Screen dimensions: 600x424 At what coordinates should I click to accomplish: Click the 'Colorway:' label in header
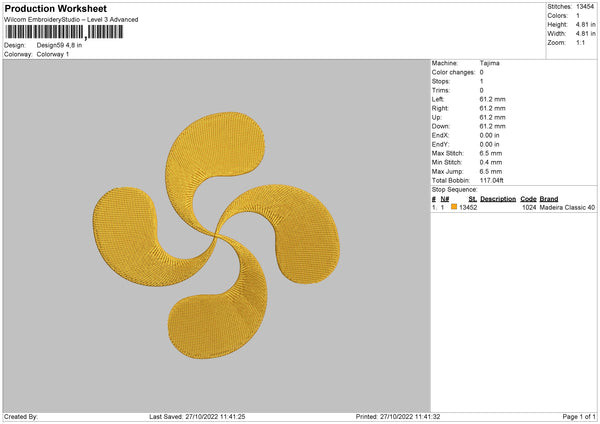[x=18, y=54]
